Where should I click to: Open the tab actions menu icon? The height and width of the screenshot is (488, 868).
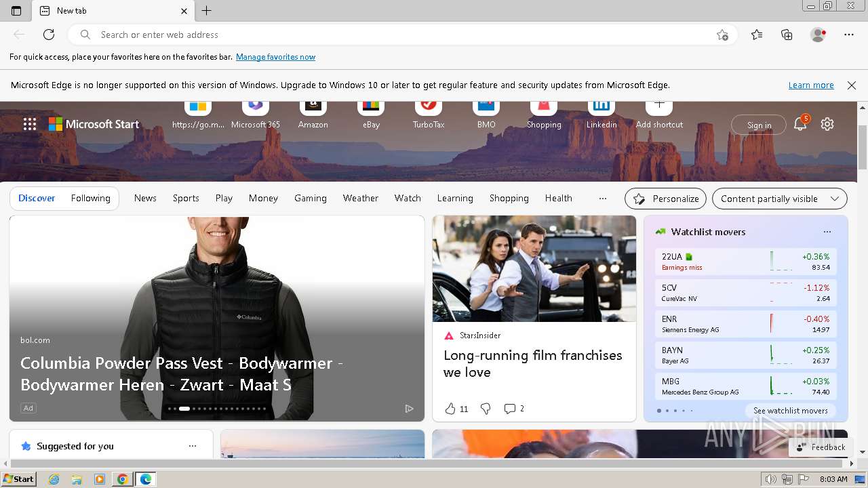click(16, 11)
